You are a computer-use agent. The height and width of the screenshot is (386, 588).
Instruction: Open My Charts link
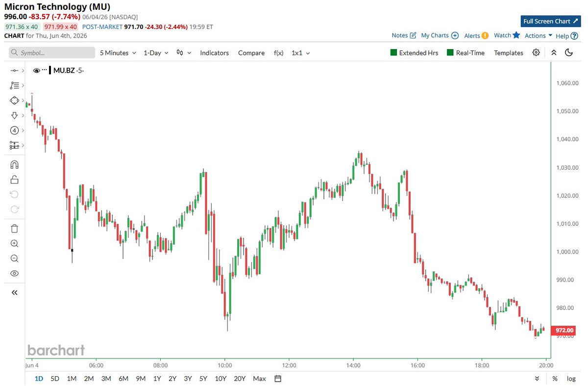pyautogui.click(x=440, y=35)
